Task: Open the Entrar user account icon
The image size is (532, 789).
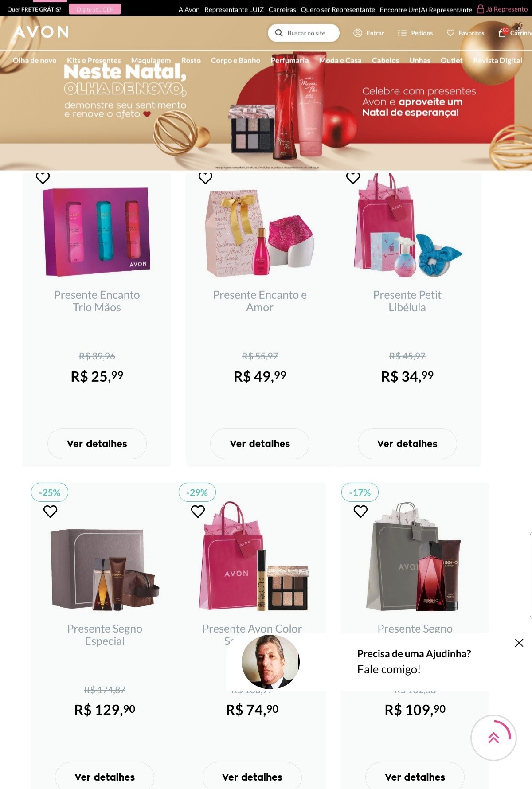Action: coord(358,33)
